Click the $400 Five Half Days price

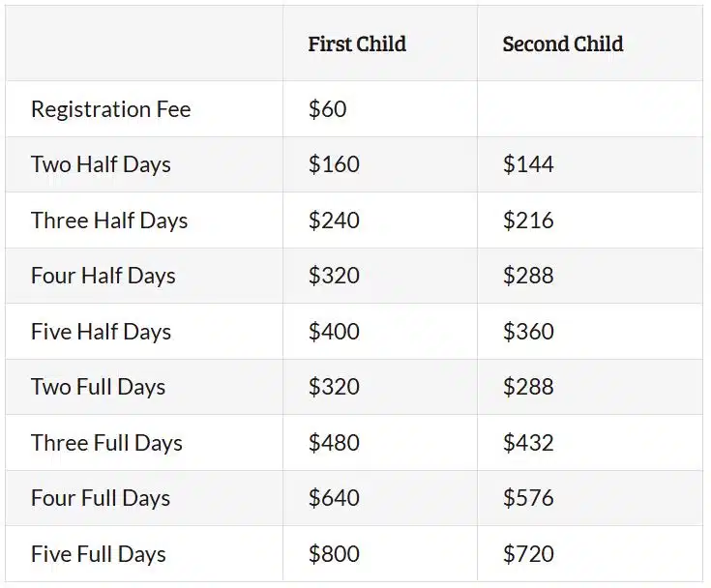(x=334, y=332)
